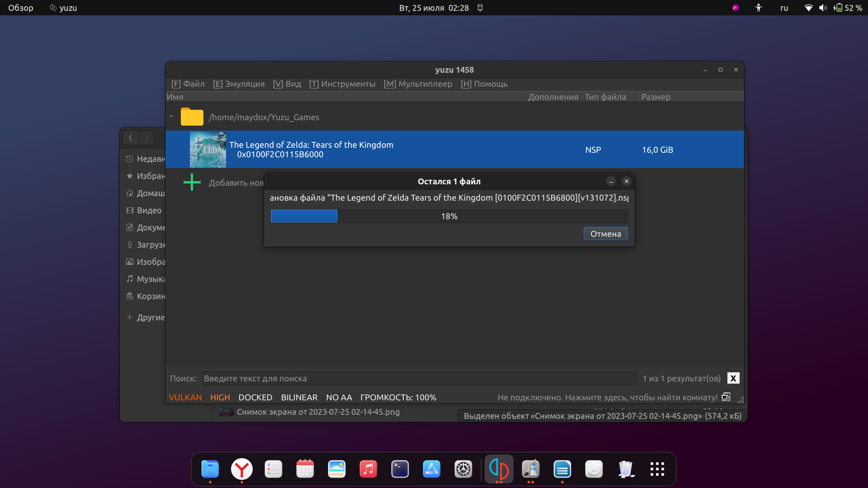The image size is (868, 488).
Task: Click the 18% installation progress bar
Action: click(449, 216)
